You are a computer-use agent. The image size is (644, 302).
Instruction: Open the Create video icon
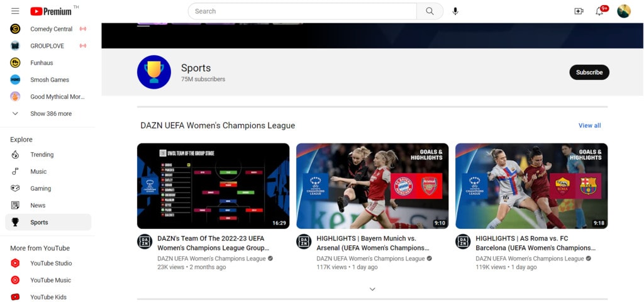click(x=579, y=11)
